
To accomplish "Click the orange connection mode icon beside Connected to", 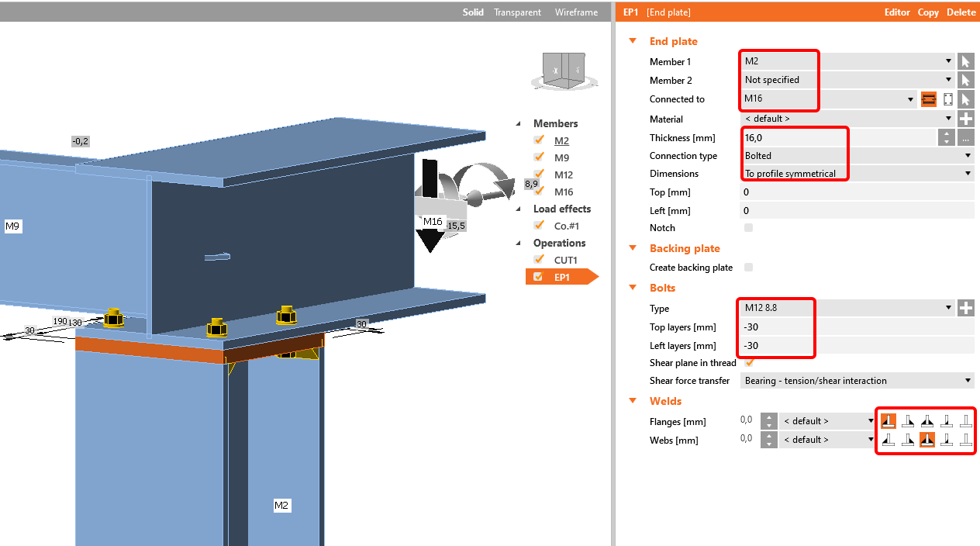I will [x=929, y=99].
